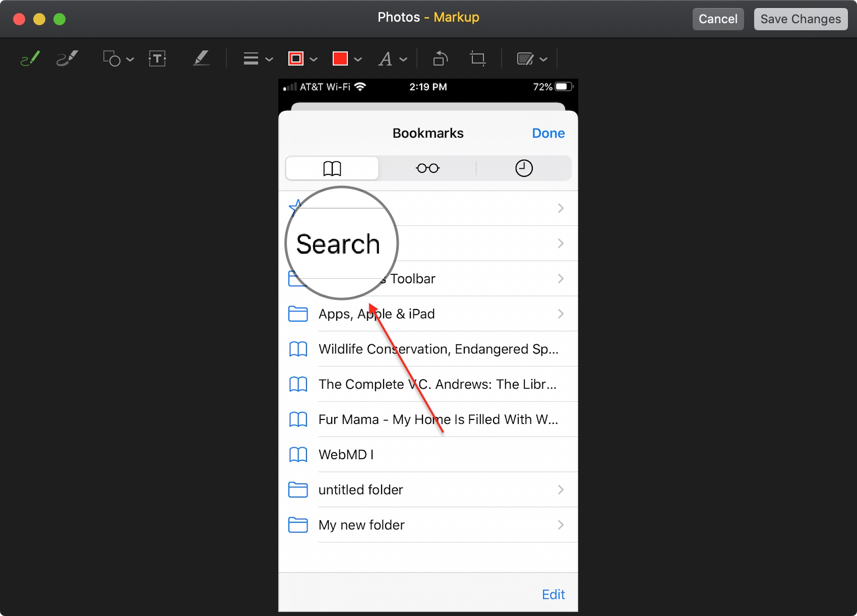The width and height of the screenshot is (857, 616).
Task: Open the Text Style font tool
Action: pos(386,59)
